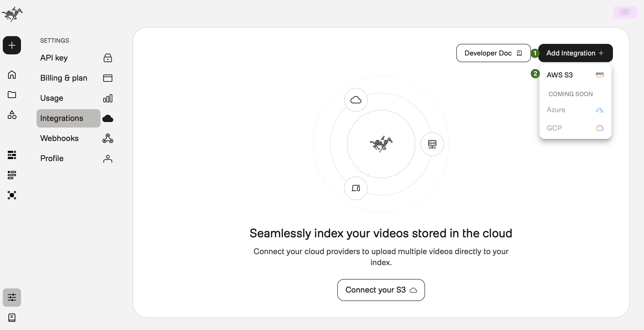Click the Connect your S3 button
This screenshot has height=330, width=644.
(x=381, y=290)
